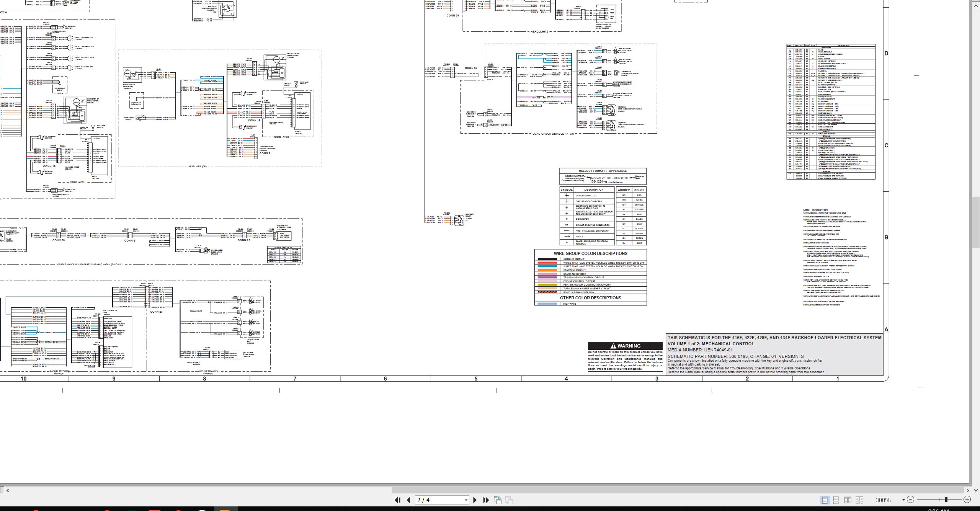This screenshot has height=511, width=980.
Task: Click the 300% zoom value
Action: coord(883,500)
